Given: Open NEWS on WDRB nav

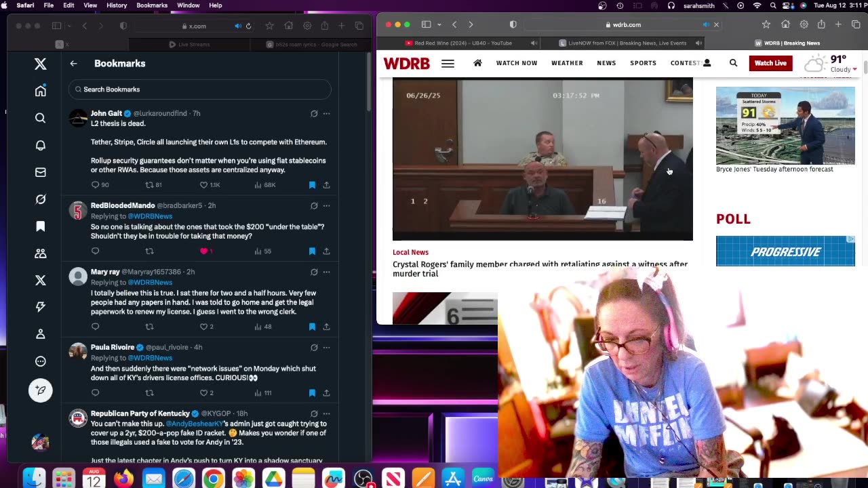Looking at the screenshot, I should (x=606, y=63).
